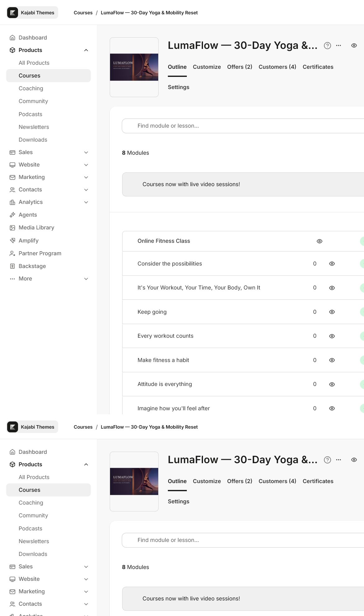Select the Amplify paper-plane icon

(12, 241)
